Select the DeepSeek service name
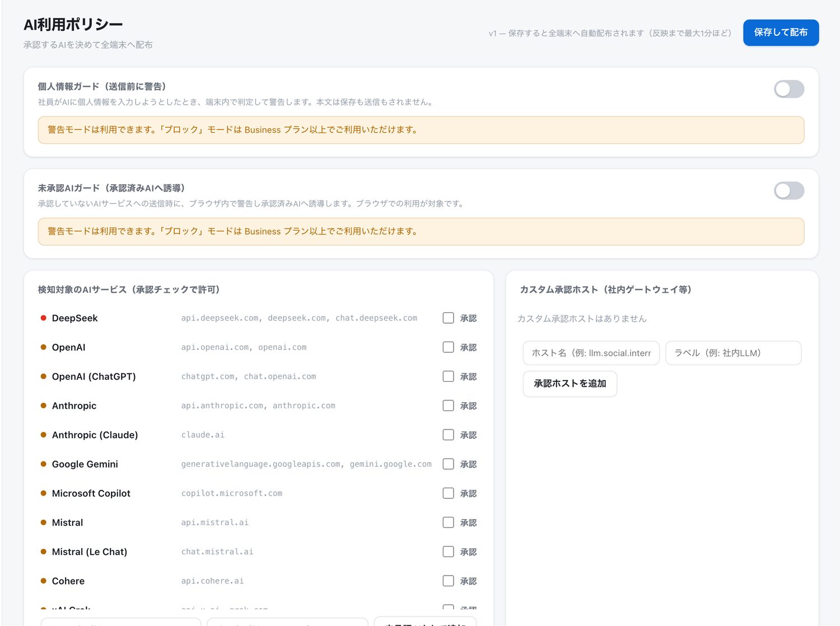This screenshot has width=840, height=626. click(x=74, y=318)
